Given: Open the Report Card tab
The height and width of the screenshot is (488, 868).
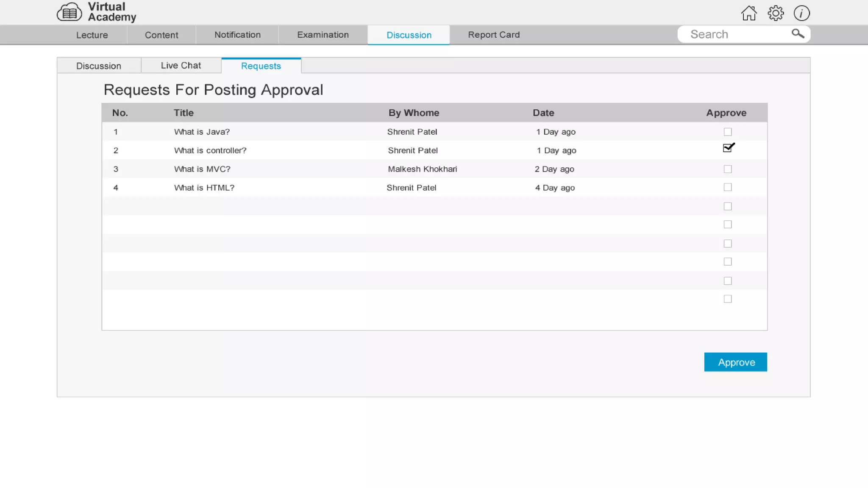Looking at the screenshot, I should tap(494, 35).
